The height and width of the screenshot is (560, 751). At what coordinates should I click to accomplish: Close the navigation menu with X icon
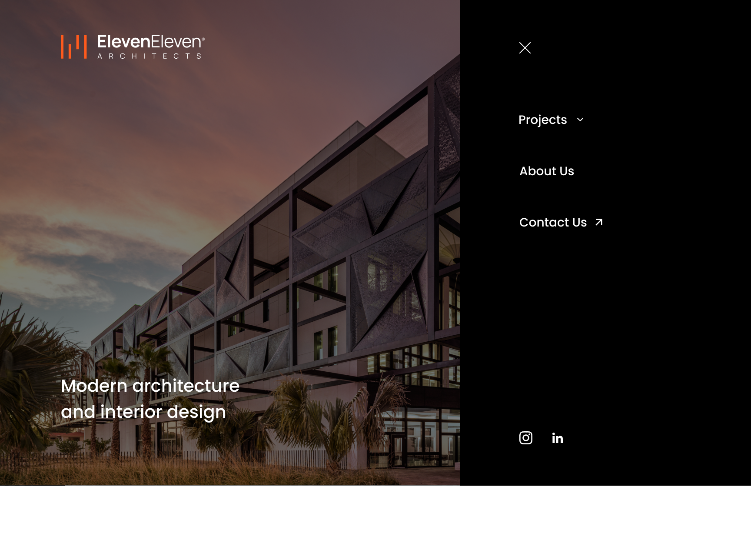tap(525, 48)
